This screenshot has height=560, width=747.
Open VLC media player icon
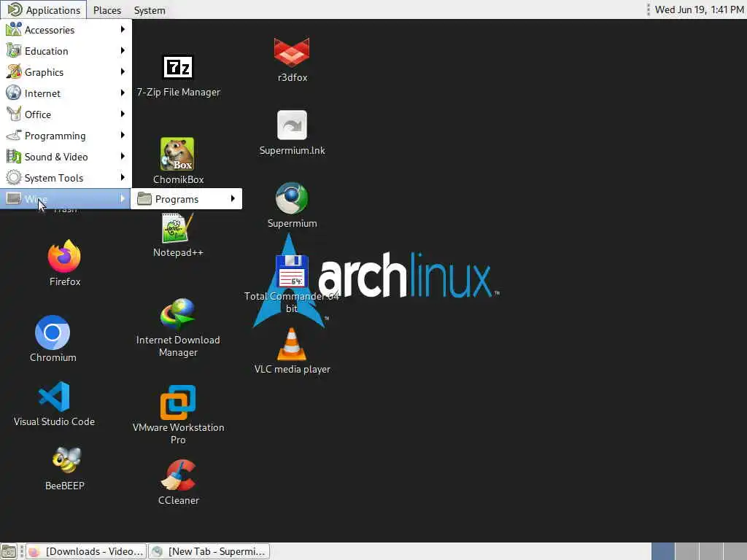tap(292, 344)
